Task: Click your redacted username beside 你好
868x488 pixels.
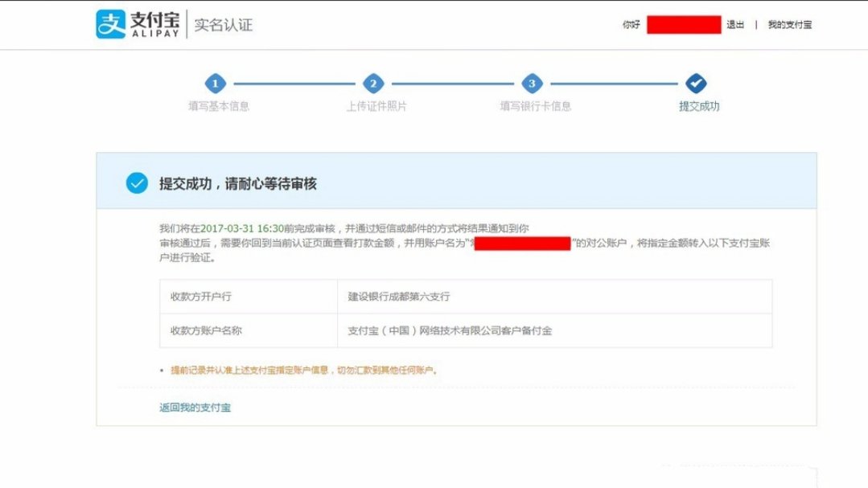Action: pos(684,24)
